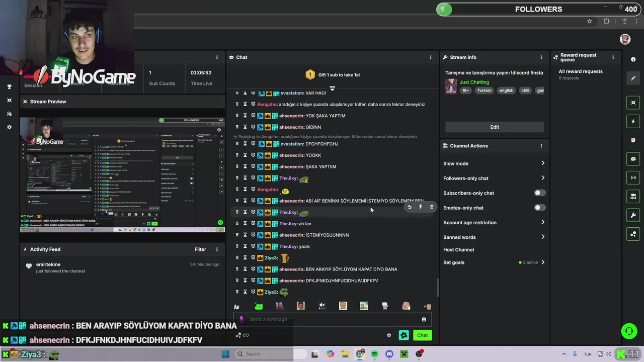Select the green cat emote in quick bar
This screenshot has height=362, width=644.
tap(259, 306)
